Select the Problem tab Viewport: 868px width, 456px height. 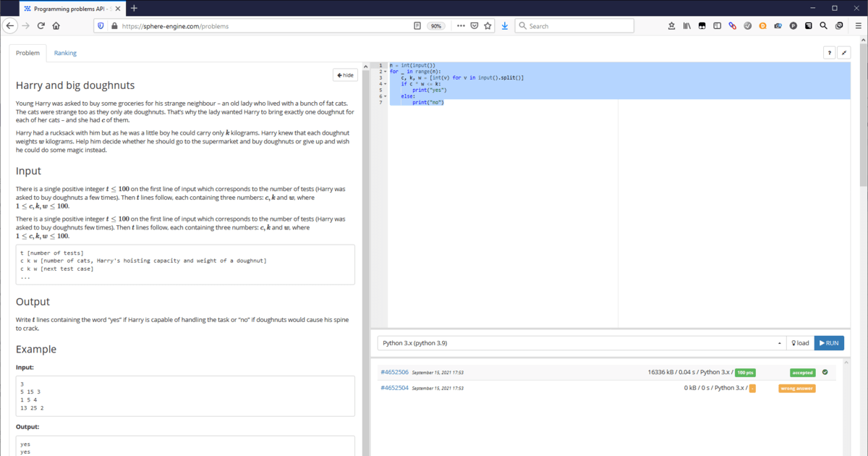coord(27,53)
